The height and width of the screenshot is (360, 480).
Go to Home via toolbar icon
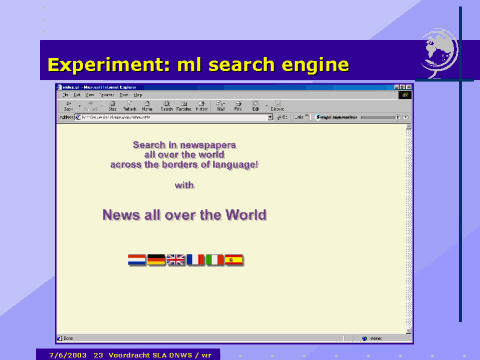[x=147, y=106]
